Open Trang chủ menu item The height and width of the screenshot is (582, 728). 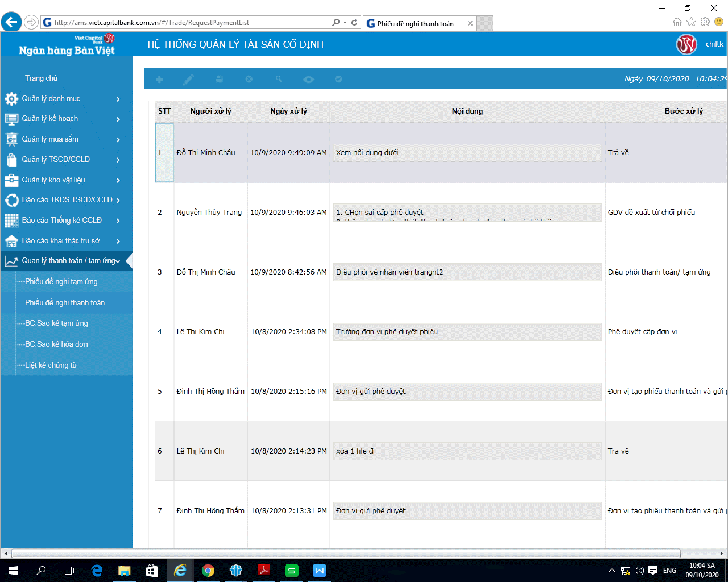[x=41, y=78]
